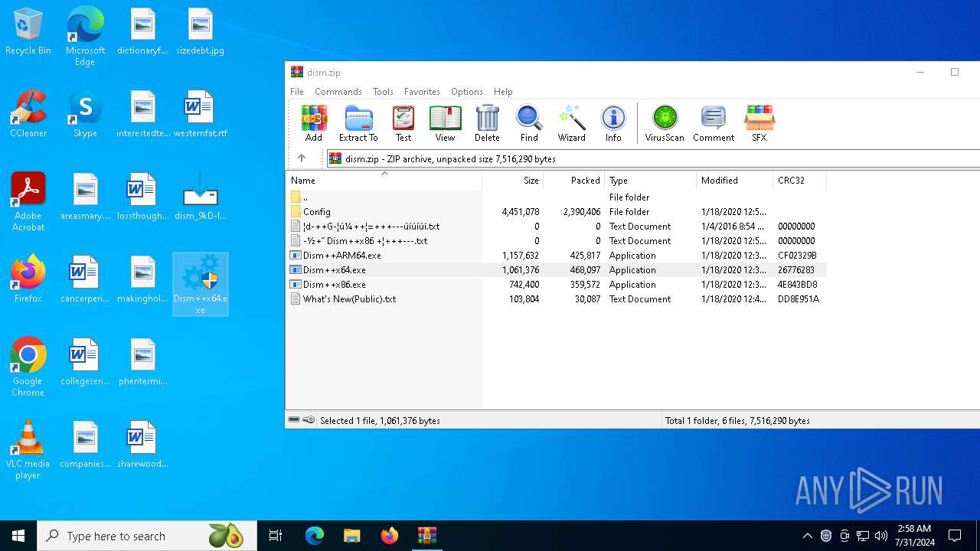Open Recycle Bin on desktop
This screenshot has width=980, height=551.
pyautogui.click(x=28, y=32)
